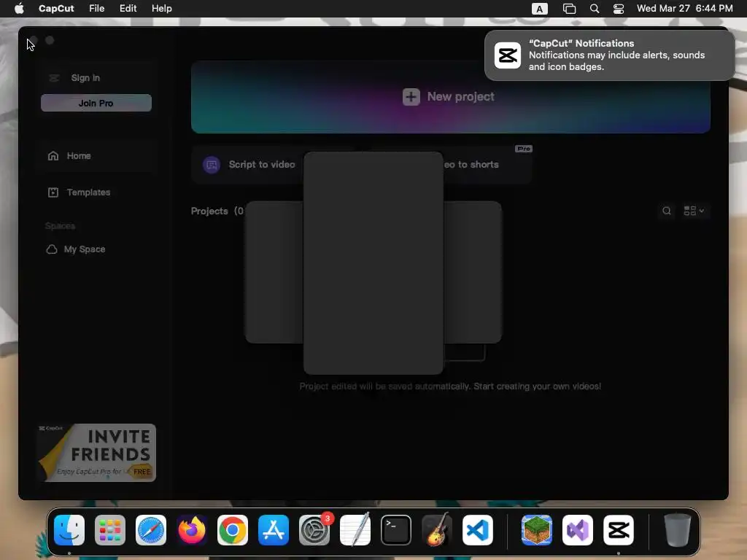
Task: Open Stage Manager windows icon in menu bar
Action: pos(569,9)
